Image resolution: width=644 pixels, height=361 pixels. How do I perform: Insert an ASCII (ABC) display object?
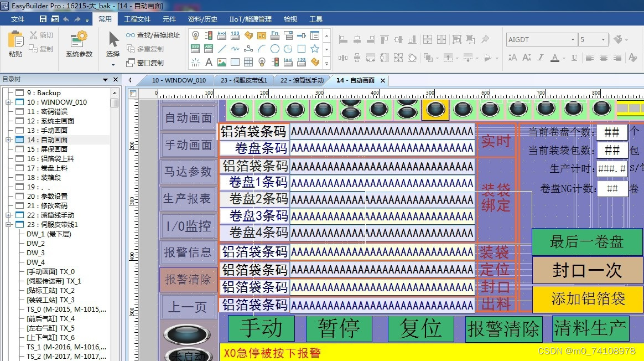click(x=209, y=49)
